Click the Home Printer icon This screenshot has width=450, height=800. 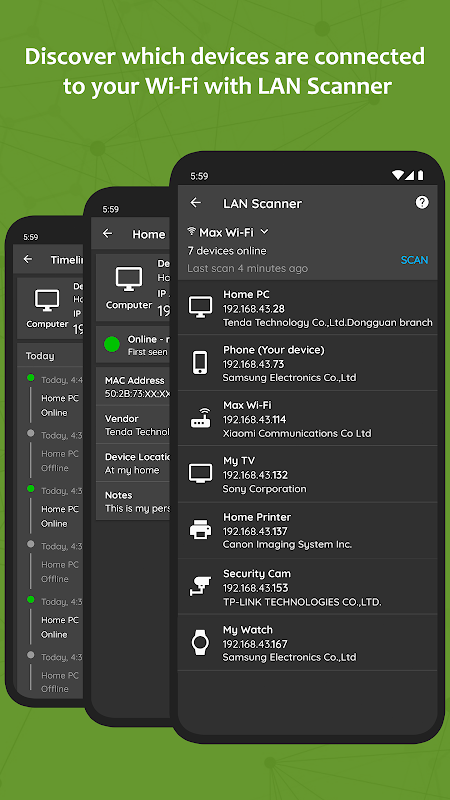(x=201, y=530)
